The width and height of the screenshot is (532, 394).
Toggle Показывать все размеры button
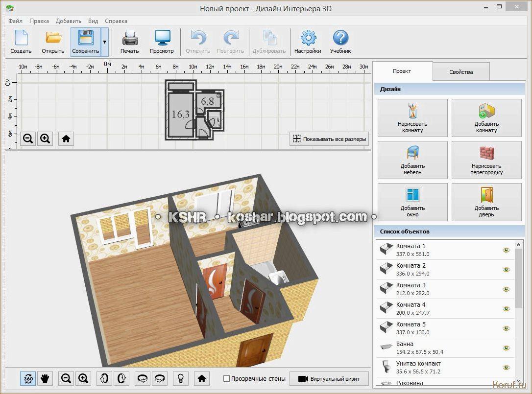tap(329, 139)
